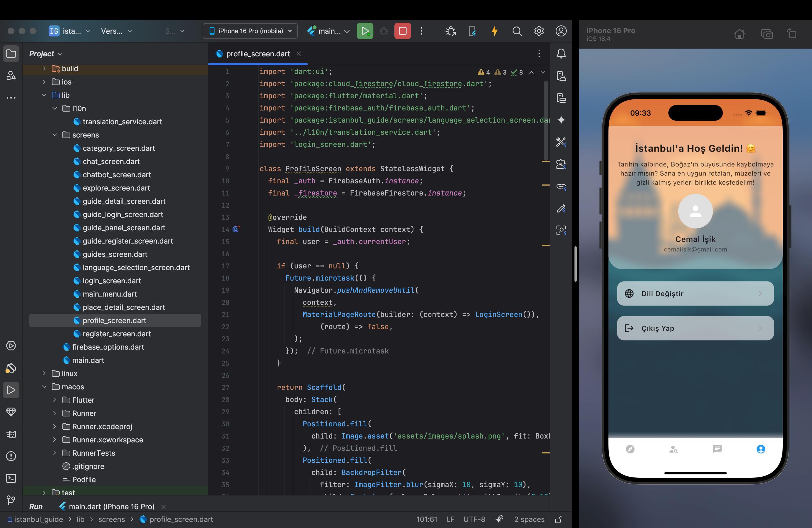Open the LF line separator selector
Image resolution: width=812 pixels, height=528 pixels.
450,519
